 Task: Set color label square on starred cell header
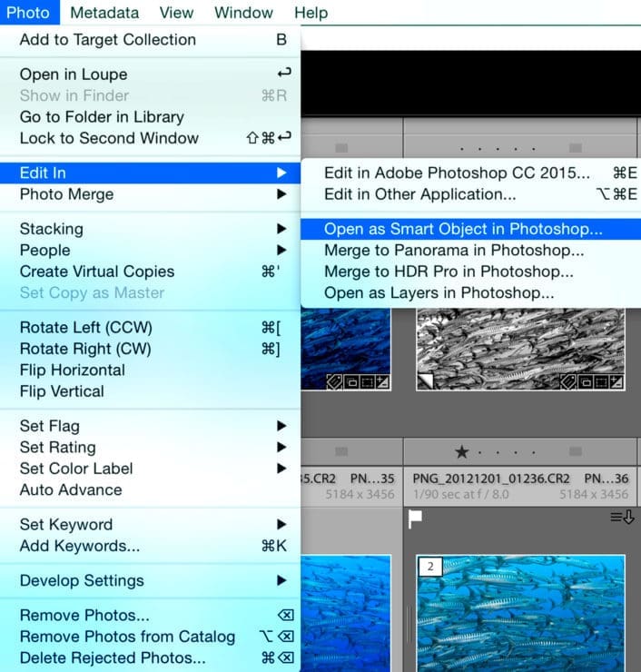click(576, 451)
